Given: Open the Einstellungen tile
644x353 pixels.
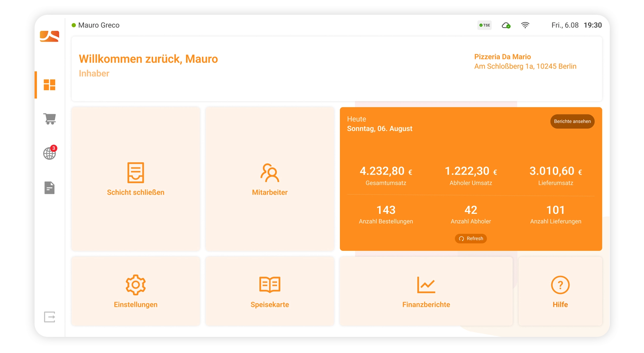Looking at the screenshot, I should tap(136, 291).
